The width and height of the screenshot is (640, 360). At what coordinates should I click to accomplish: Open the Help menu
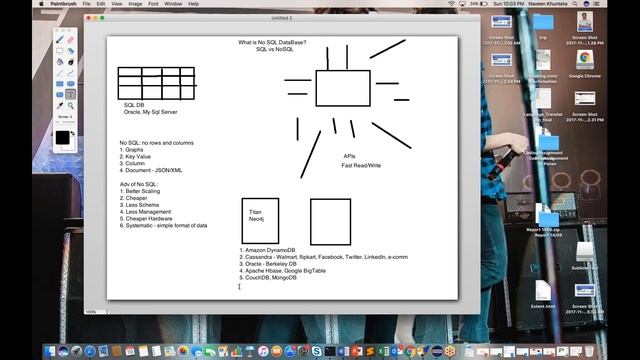pyautogui.click(x=193, y=4)
